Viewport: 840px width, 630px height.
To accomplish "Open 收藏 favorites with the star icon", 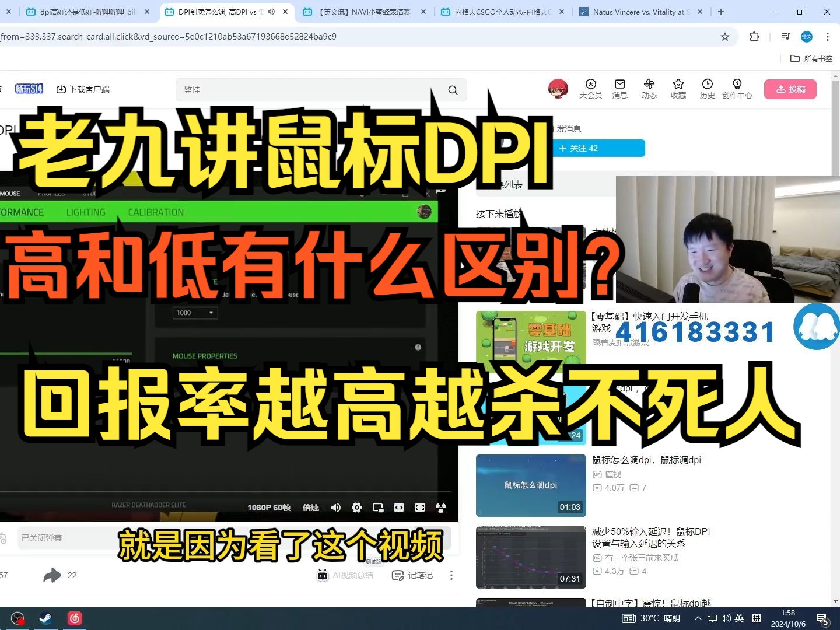I will [678, 89].
